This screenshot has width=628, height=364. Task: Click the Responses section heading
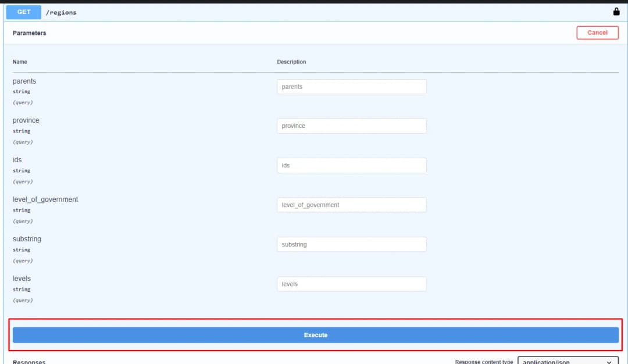(x=29, y=362)
